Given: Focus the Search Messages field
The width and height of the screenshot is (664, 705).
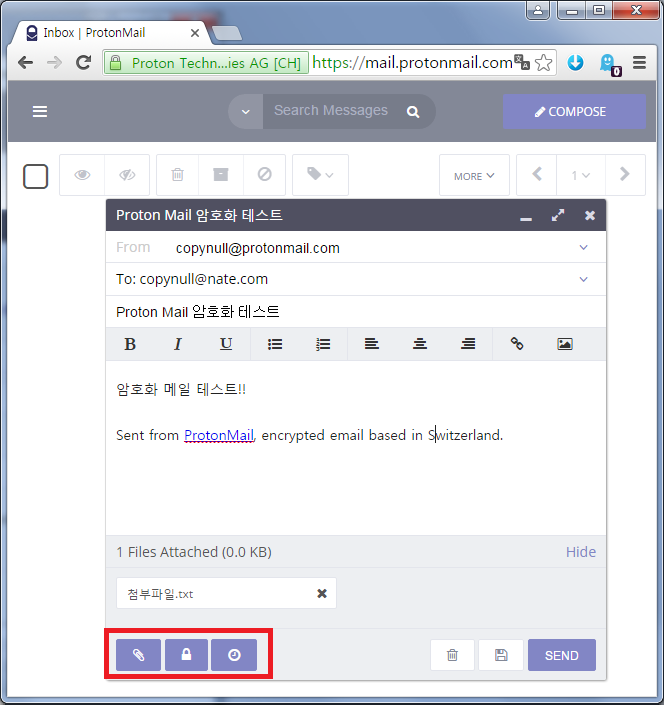Looking at the screenshot, I should click(333, 111).
